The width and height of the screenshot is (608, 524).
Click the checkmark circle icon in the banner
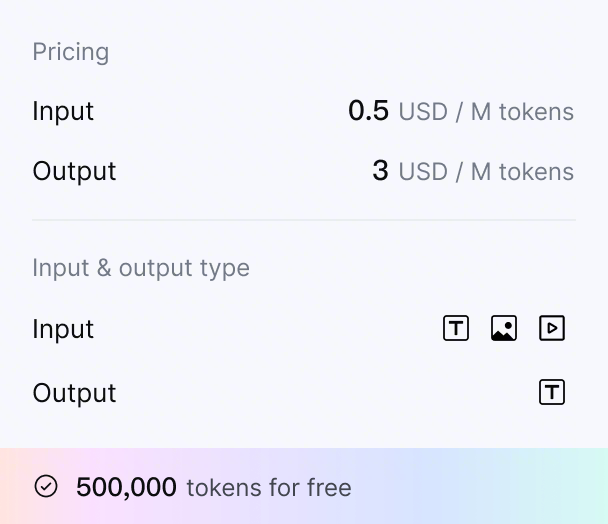click(46, 487)
